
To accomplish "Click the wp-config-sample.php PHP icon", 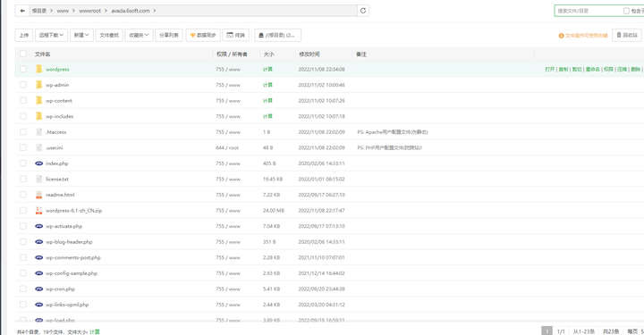I will click(x=39, y=273).
